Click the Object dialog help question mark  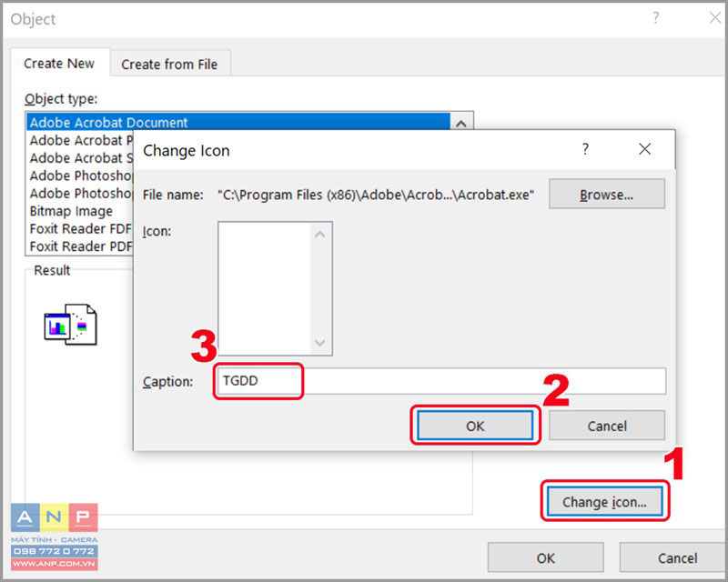(x=655, y=18)
